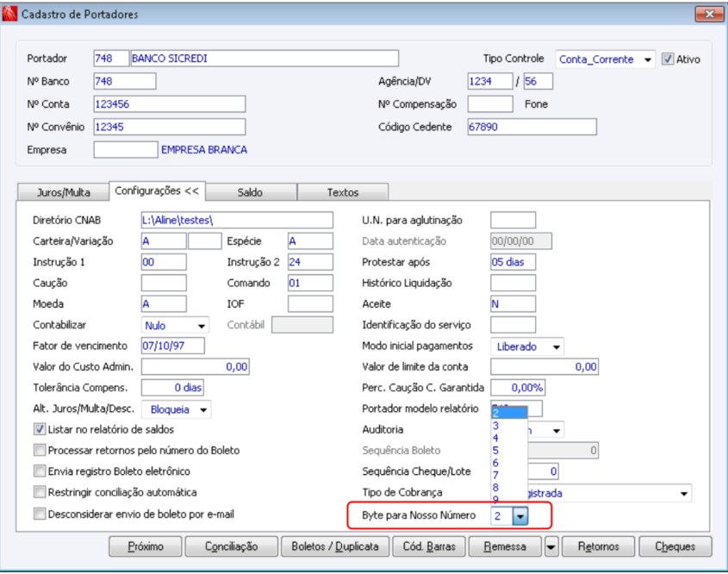Pick option 7 in the byte list
Image resolution: width=728 pixels, height=574 pixels.
[x=509, y=475]
